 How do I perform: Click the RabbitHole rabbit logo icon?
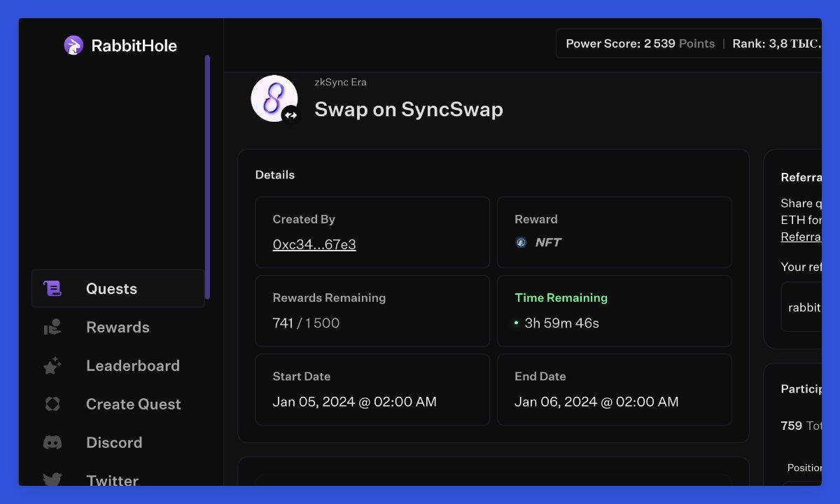pos(73,45)
